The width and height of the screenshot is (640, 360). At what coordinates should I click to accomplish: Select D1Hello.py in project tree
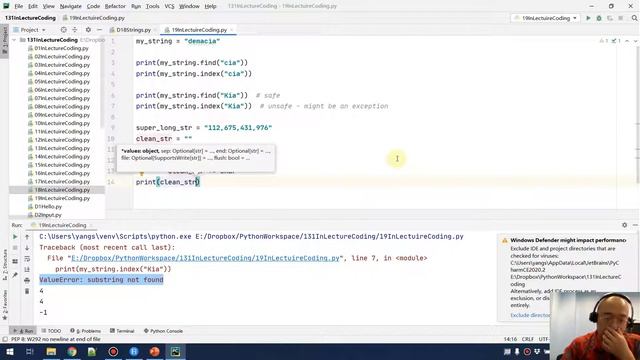click(x=48, y=207)
